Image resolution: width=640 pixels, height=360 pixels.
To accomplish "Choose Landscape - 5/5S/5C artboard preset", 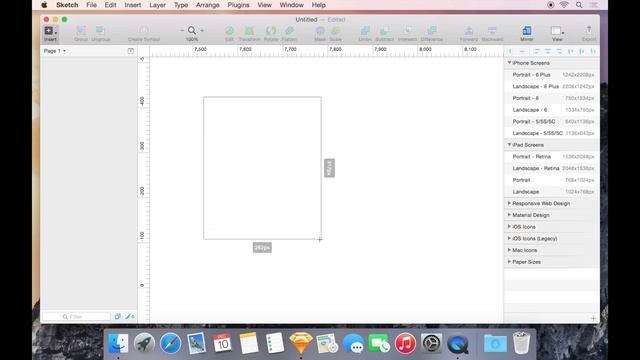I will click(552, 133).
